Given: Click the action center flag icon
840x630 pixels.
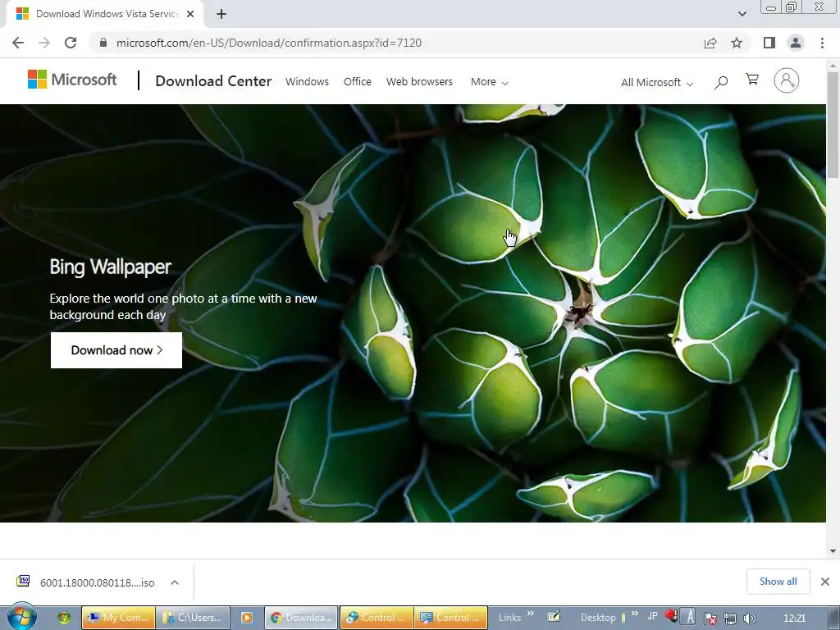Looking at the screenshot, I should [710, 619].
